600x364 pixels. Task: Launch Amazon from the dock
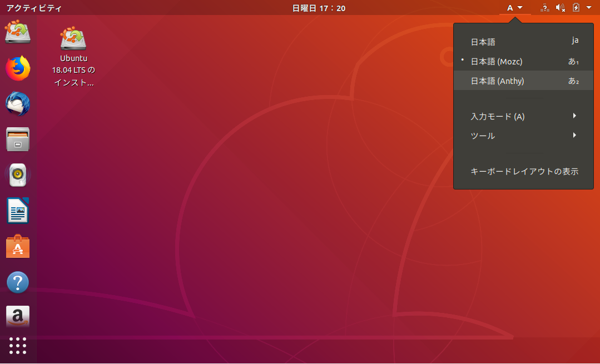pos(18,317)
